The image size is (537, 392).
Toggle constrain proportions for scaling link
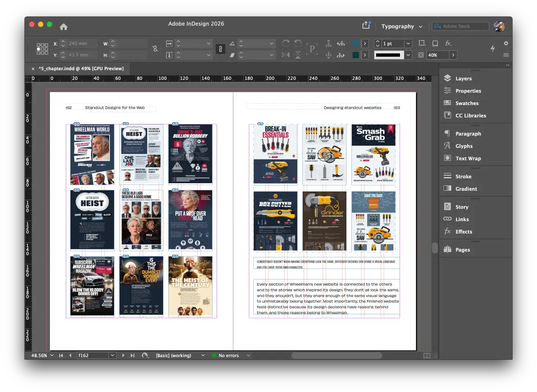220,49
